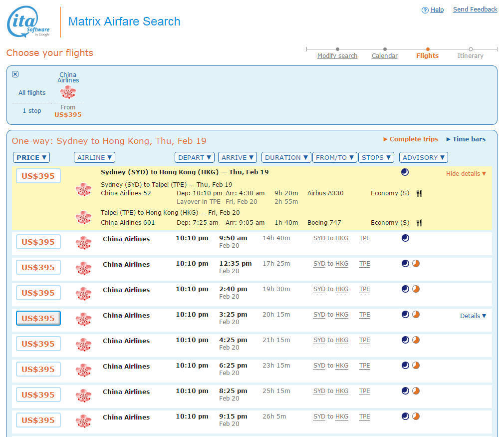Viewport: 504px width, 437px height.
Task: Collapse itinerary with Hide details
Action: pyautogui.click(x=466, y=174)
